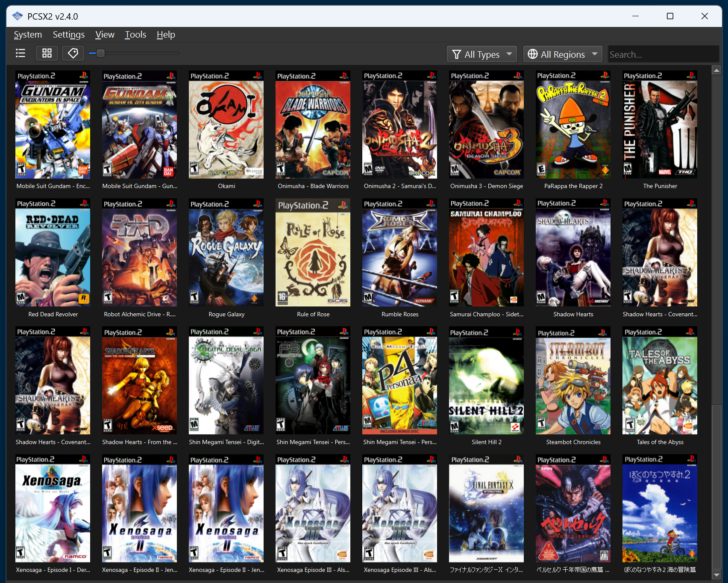Image resolution: width=728 pixels, height=583 pixels.
Task: Select the Persona 4 cover
Action: (400, 380)
